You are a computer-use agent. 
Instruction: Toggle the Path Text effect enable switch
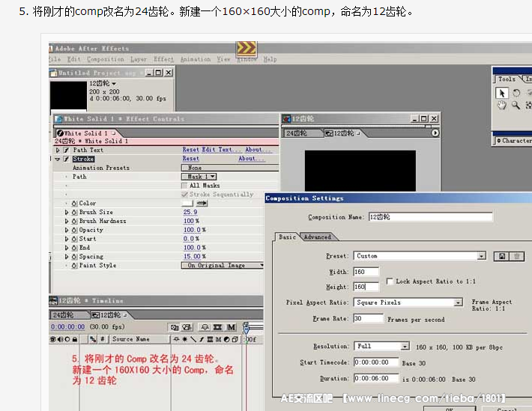coord(67,150)
